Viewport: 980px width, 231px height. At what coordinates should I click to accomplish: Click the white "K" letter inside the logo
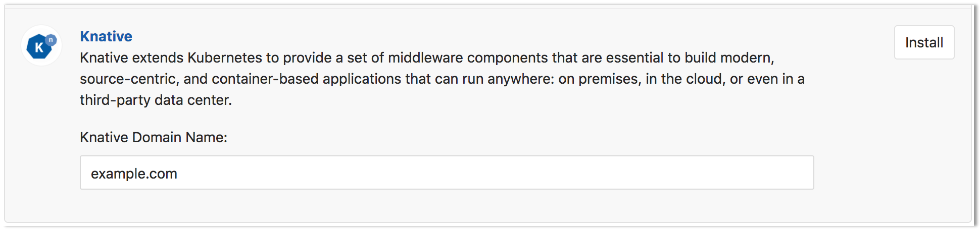coord(39,48)
